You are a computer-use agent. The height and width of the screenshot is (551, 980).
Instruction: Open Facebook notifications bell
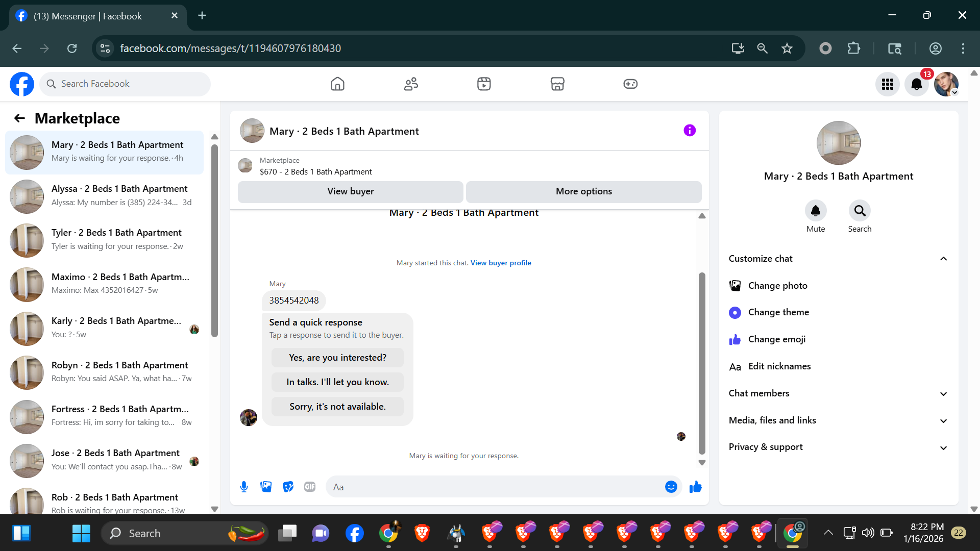click(916, 84)
